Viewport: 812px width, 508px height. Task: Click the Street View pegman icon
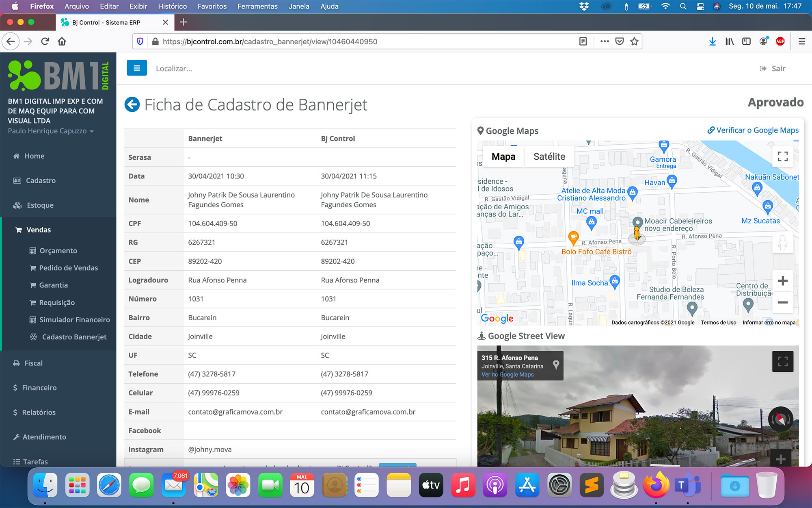(x=782, y=243)
